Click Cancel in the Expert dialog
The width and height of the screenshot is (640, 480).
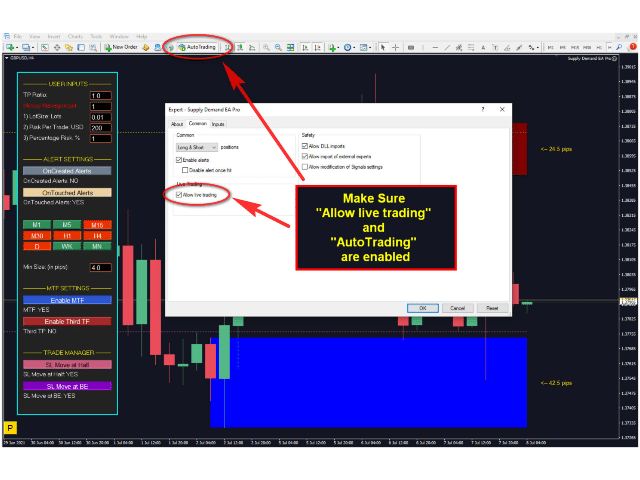[x=458, y=308]
